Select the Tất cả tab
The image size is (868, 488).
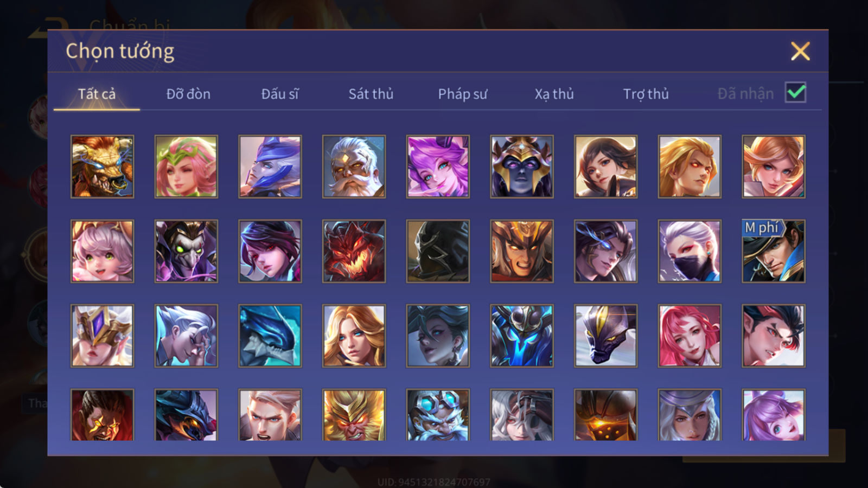click(x=97, y=94)
